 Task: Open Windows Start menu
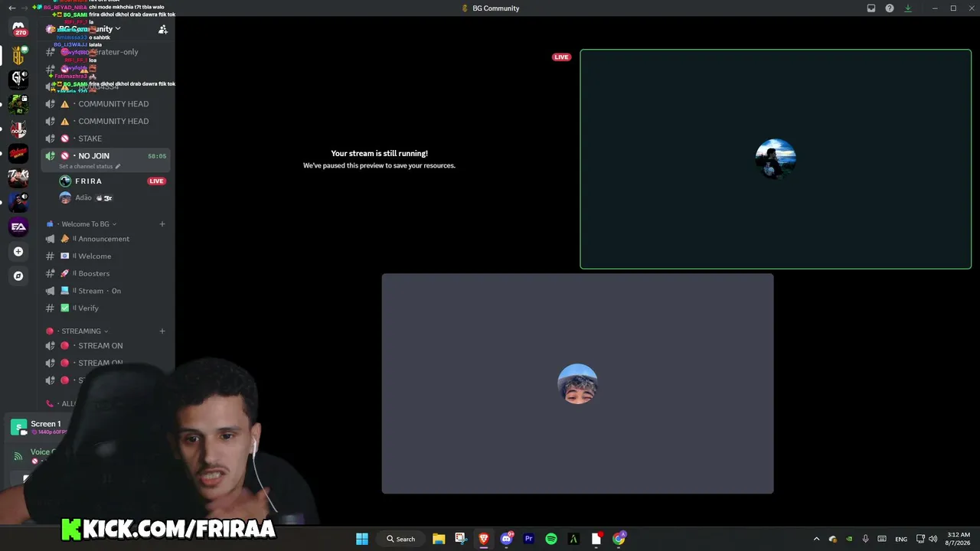(x=362, y=539)
